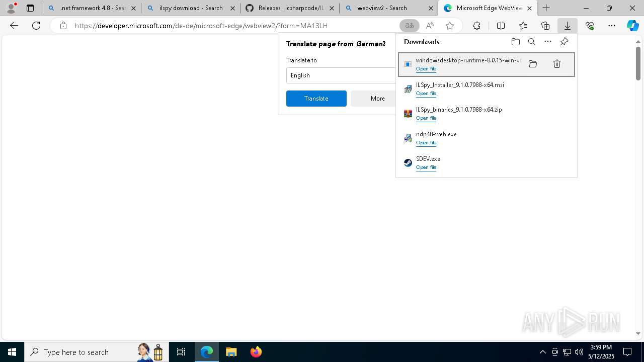Viewport: 644px width, 362px height.
Task: Expand the Translate to language dropdown
Action: 341,75
